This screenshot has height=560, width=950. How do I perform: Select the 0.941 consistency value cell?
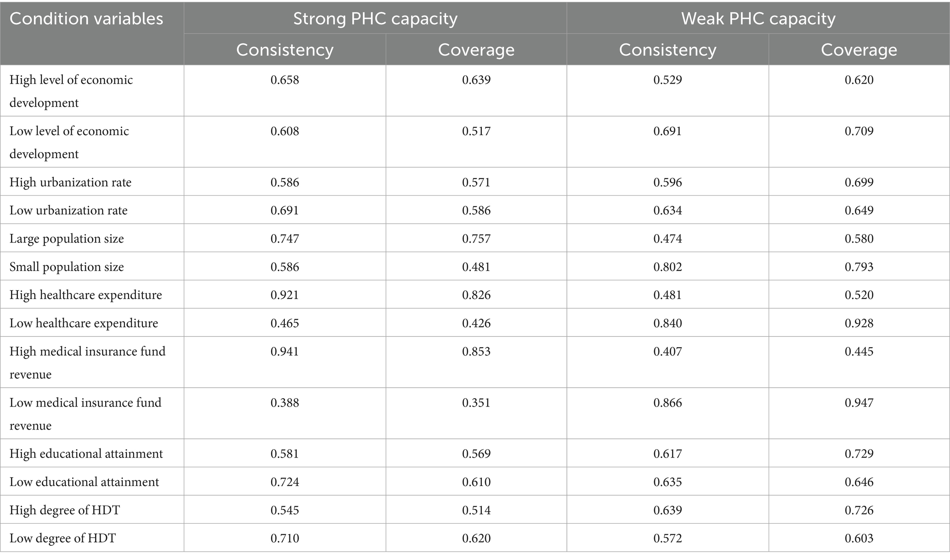pyautogui.click(x=285, y=352)
